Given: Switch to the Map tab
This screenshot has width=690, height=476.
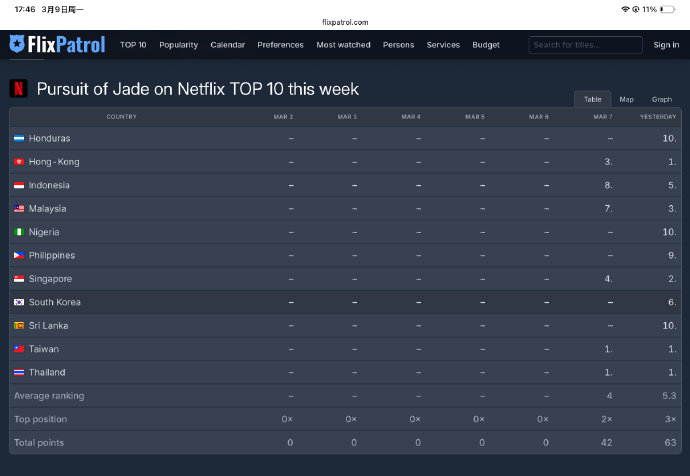Looking at the screenshot, I should click(x=627, y=99).
